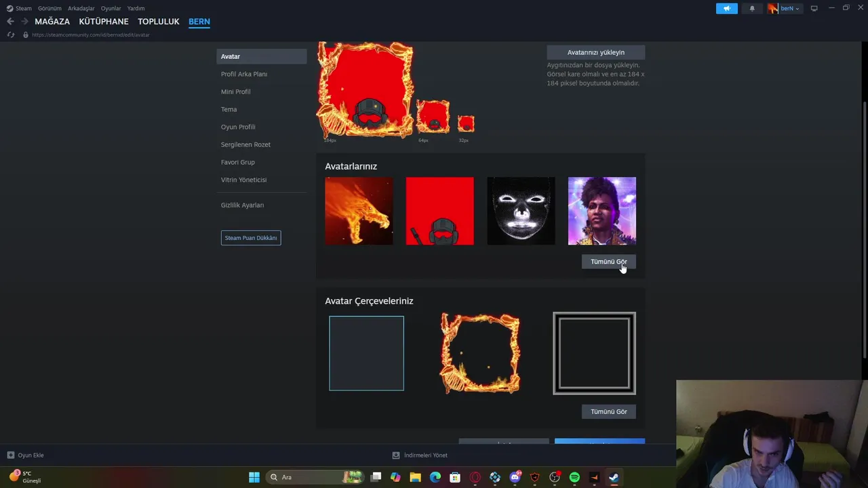868x488 pixels.
Task: Open OBS Studio from the taskbar
Action: [555, 477]
